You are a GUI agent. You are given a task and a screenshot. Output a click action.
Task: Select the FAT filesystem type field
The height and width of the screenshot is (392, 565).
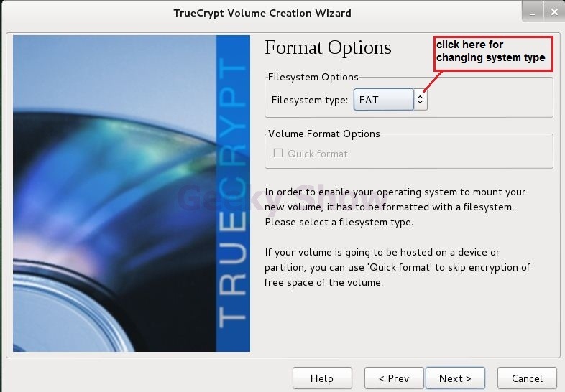(x=383, y=99)
